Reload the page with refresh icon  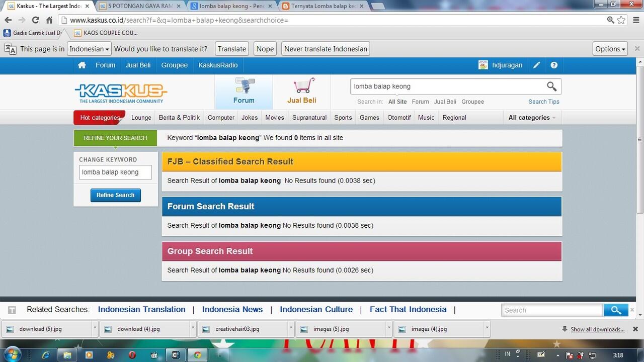(x=35, y=20)
